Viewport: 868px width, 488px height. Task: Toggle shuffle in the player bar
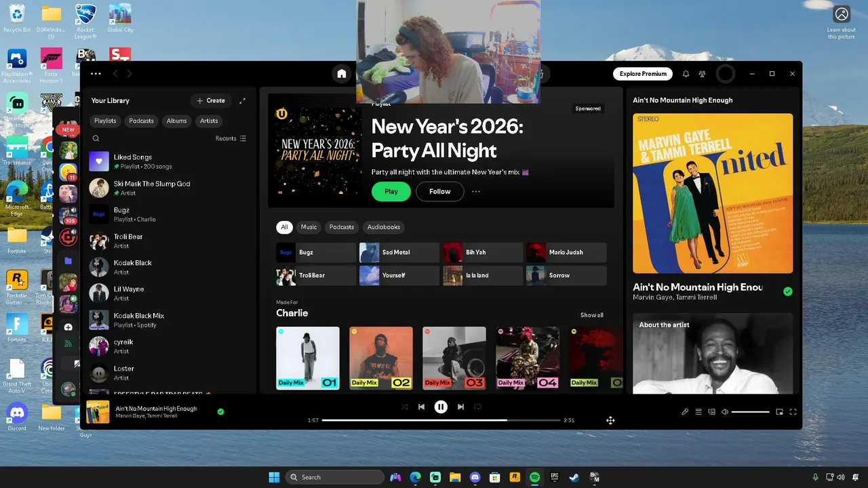(404, 407)
